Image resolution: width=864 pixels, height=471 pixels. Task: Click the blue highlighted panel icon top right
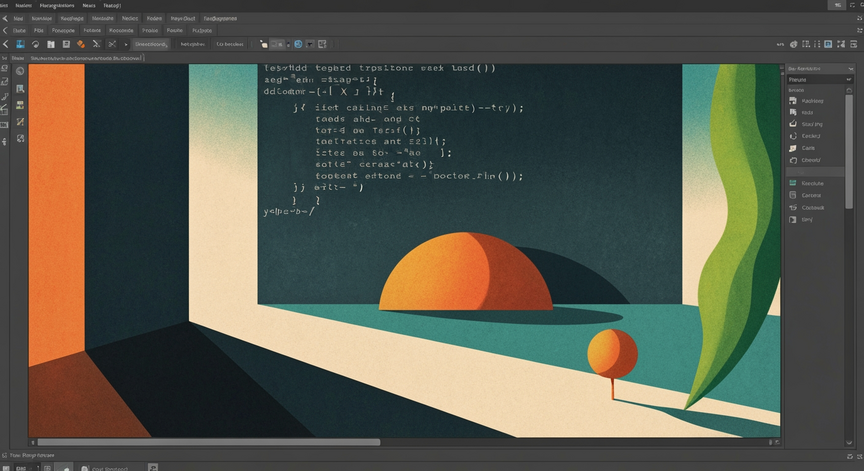pos(828,44)
